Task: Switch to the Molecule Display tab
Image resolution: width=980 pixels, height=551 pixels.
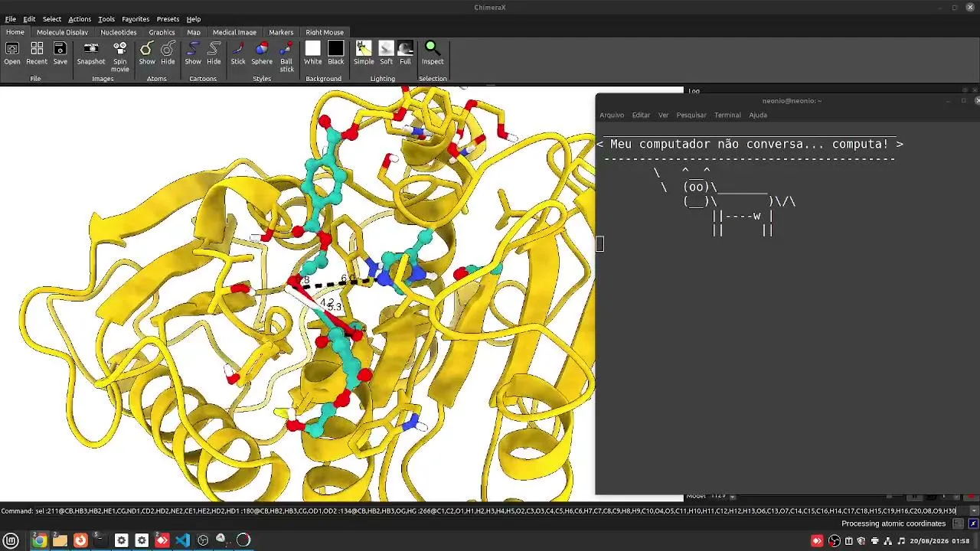Action: point(62,32)
